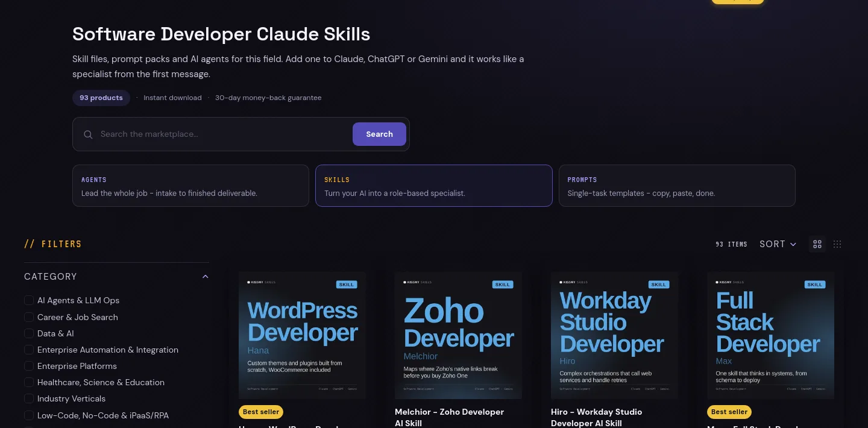This screenshot has width=868, height=428.
Task: Click the // FILTERS heading
Action: point(53,244)
